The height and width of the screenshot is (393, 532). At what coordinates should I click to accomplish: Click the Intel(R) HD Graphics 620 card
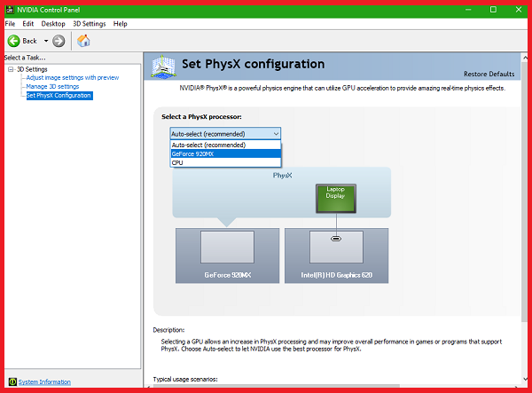[336, 255]
